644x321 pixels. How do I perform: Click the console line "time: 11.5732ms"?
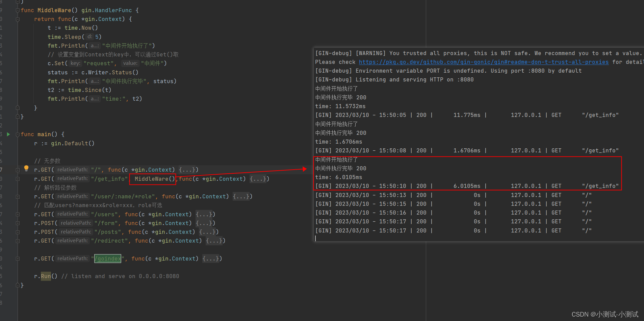click(x=340, y=106)
